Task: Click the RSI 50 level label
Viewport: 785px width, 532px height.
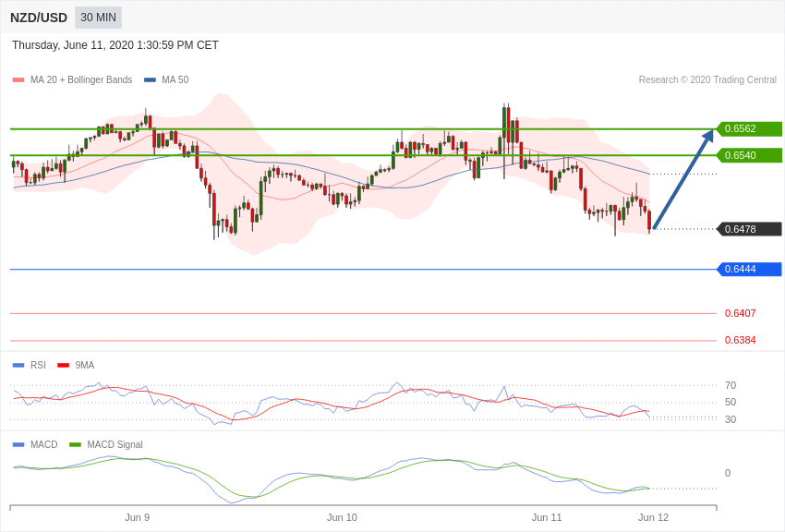Action: (731, 402)
